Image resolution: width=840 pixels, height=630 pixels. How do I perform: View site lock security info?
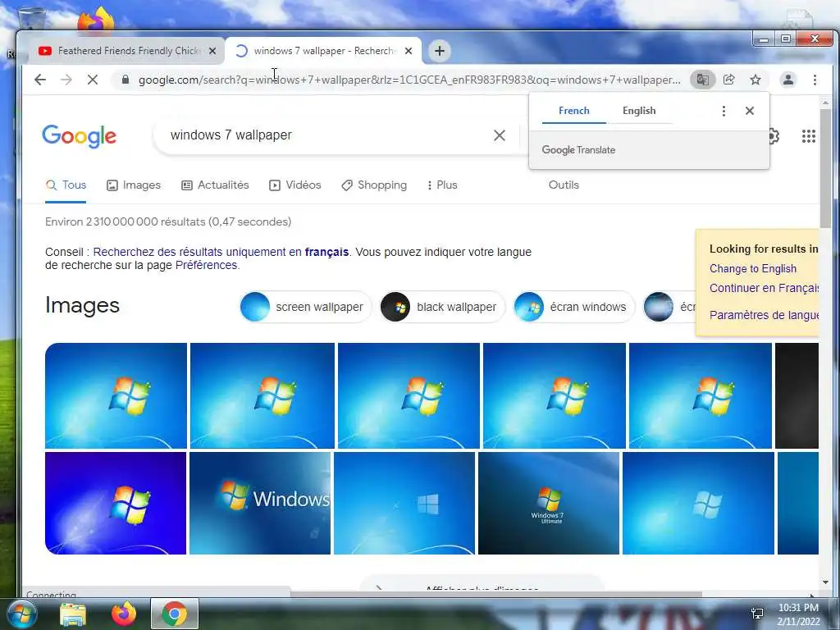click(126, 80)
